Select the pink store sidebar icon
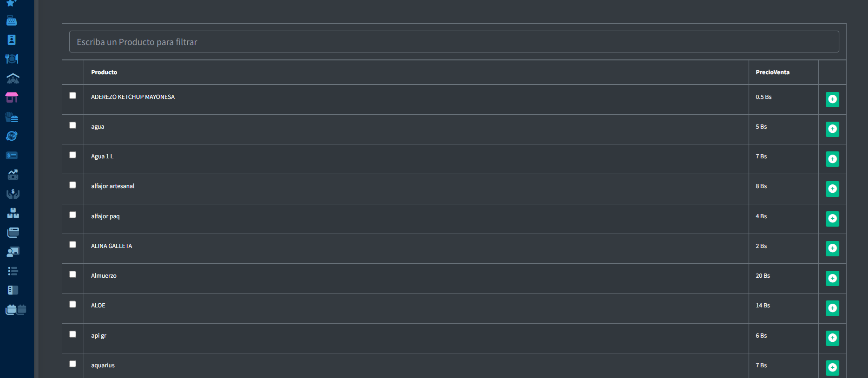 (x=12, y=98)
